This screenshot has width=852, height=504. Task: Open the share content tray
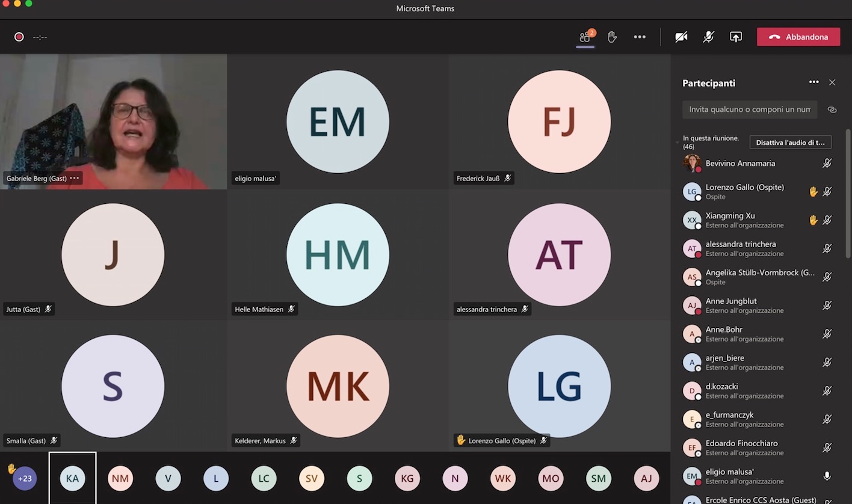click(736, 37)
